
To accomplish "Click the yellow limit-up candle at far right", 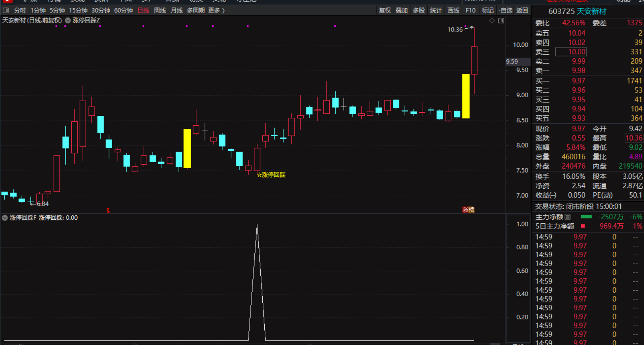I will [466, 96].
